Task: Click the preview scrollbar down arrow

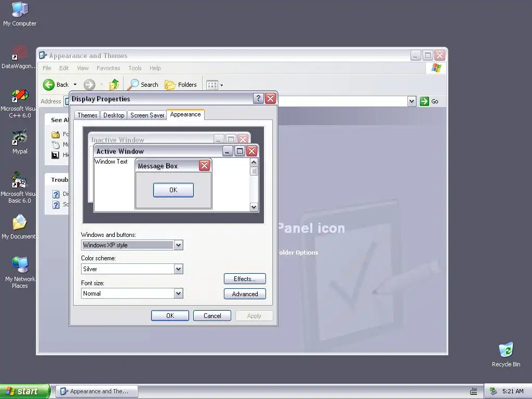Action: pos(254,207)
